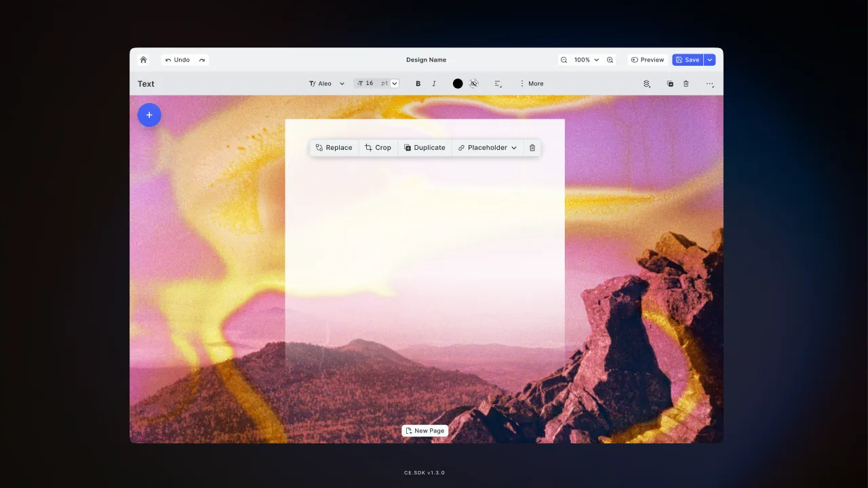Open the black text color swatch
The width and height of the screenshot is (868, 488).
click(458, 83)
